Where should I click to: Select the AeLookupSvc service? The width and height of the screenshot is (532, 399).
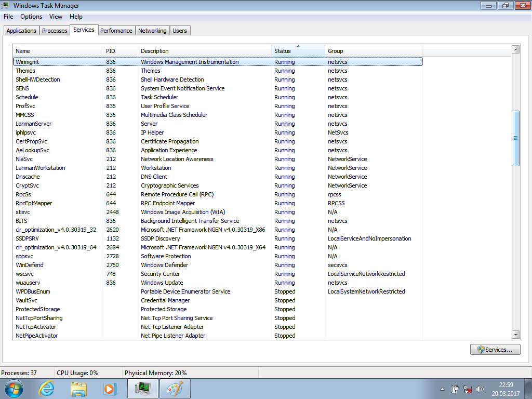[32, 150]
